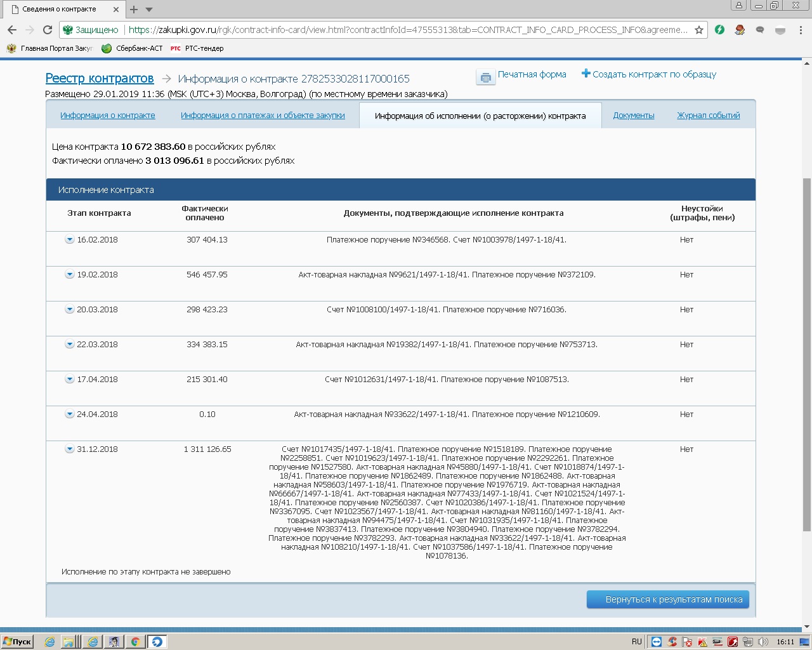Click amount 1 311 126.65 cell

click(x=207, y=449)
